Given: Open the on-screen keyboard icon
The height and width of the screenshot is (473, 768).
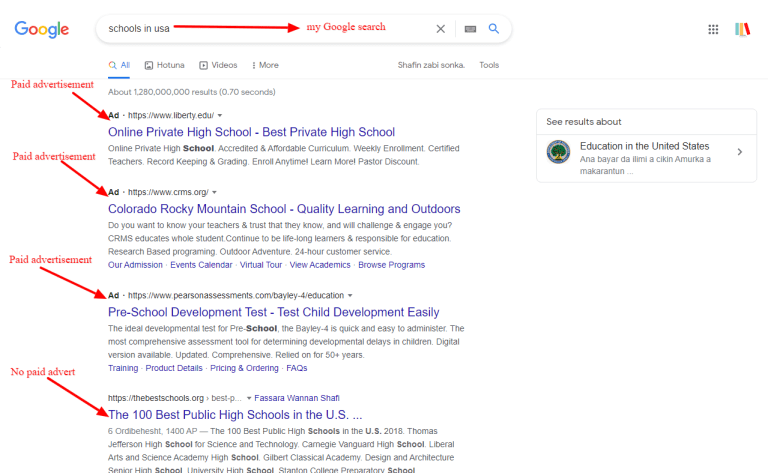Looking at the screenshot, I should tap(470, 29).
